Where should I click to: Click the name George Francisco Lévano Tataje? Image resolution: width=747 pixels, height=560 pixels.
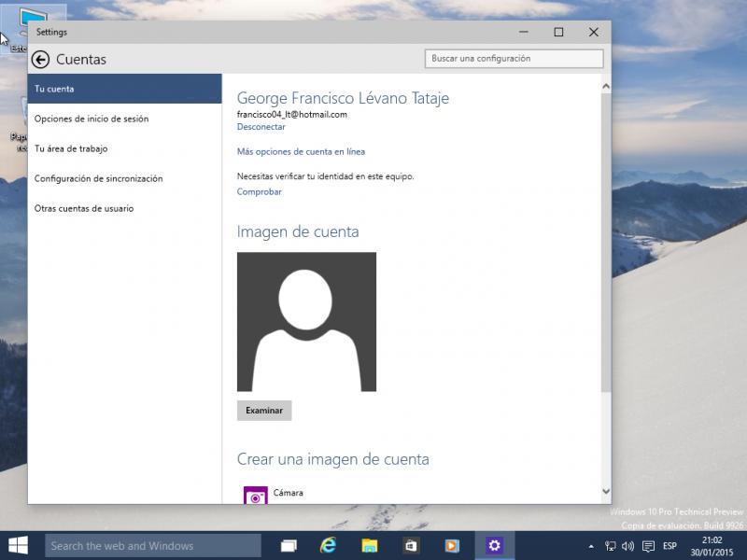tap(343, 98)
